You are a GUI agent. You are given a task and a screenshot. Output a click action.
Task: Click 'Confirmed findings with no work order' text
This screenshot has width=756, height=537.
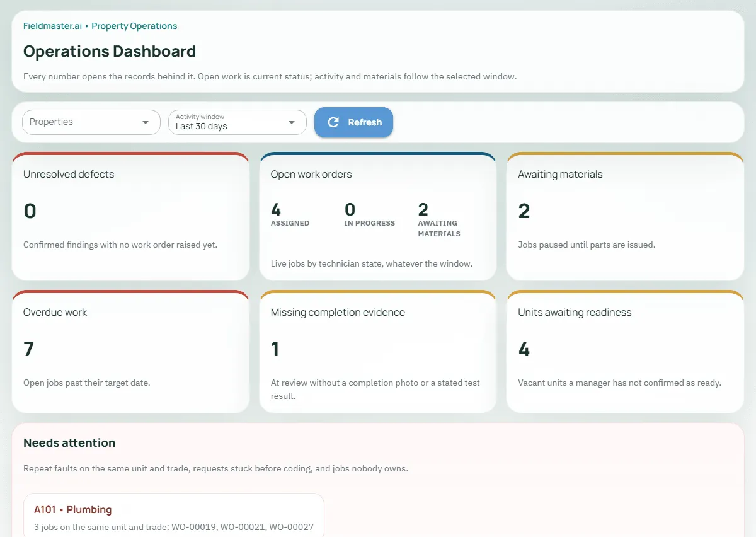click(120, 245)
